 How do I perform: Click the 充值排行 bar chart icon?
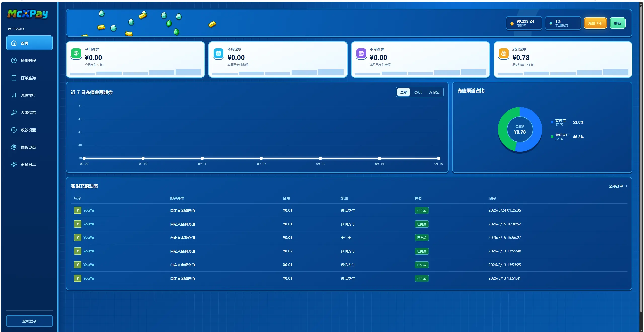point(14,95)
